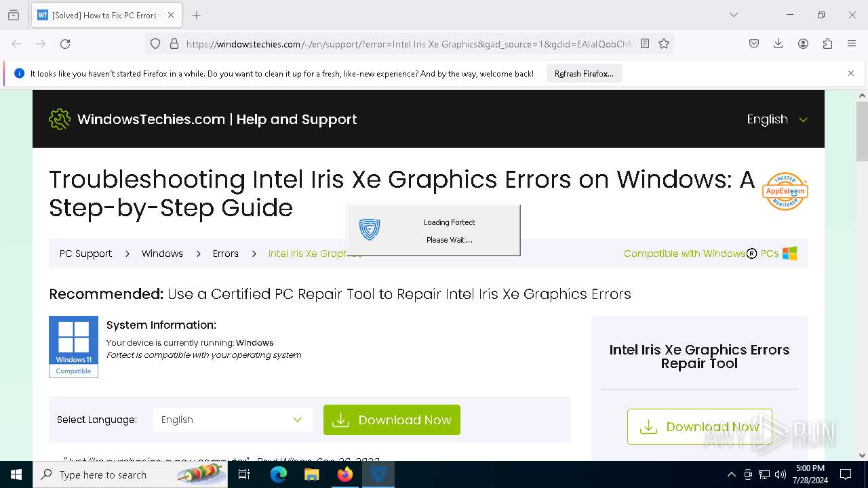Go forward to the next page
The height and width of the screenshot is (488, 868).
41,43
